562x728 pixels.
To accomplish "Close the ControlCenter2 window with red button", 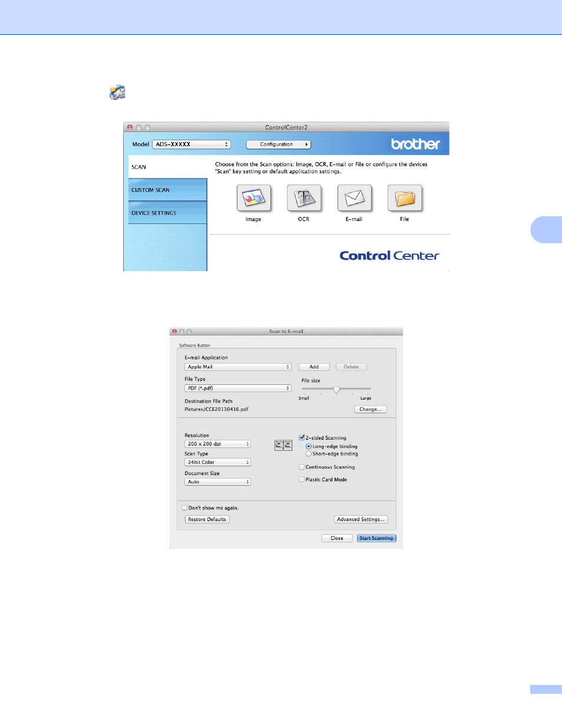I will [130, 127].
